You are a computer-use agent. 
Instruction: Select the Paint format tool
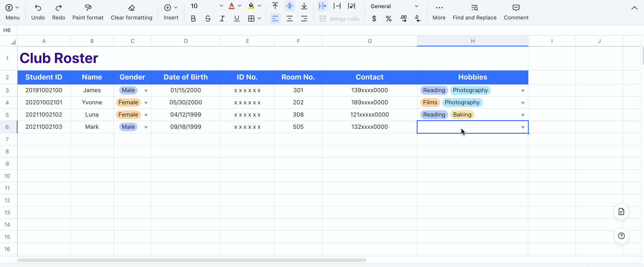[88, 11]
